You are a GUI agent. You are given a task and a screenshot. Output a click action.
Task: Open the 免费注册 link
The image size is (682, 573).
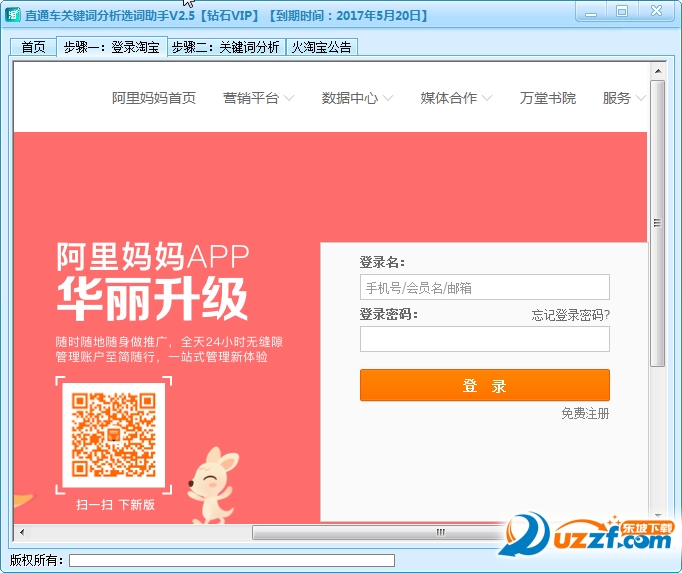pos(585,413)
